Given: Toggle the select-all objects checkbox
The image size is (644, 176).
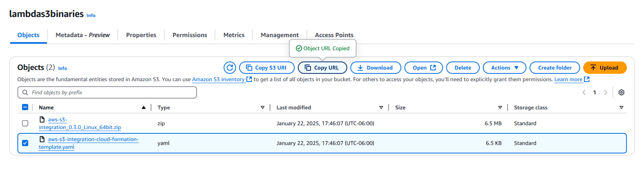Looking at the screenshot, I should (x=25, y=107).
